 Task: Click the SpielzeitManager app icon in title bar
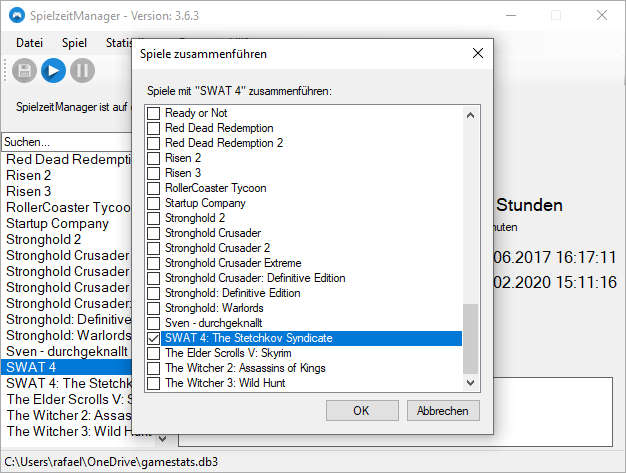(x=15, y=15)
